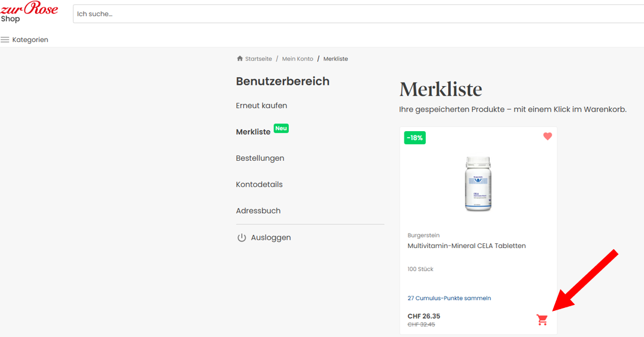This screenshot has width=644, height=337.
Task: Open Bestellungen section
Action: [260, 158]
